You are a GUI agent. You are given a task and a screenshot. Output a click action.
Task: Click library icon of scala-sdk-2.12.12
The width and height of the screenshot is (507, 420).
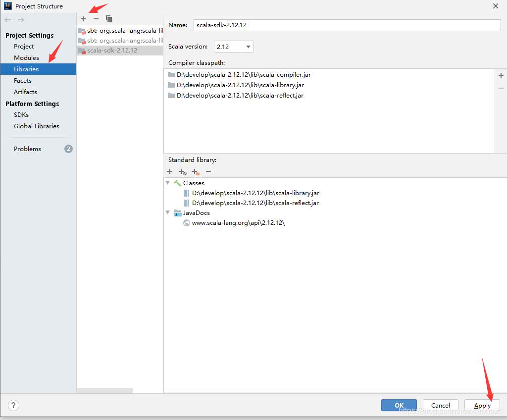[x=82, y=51]
